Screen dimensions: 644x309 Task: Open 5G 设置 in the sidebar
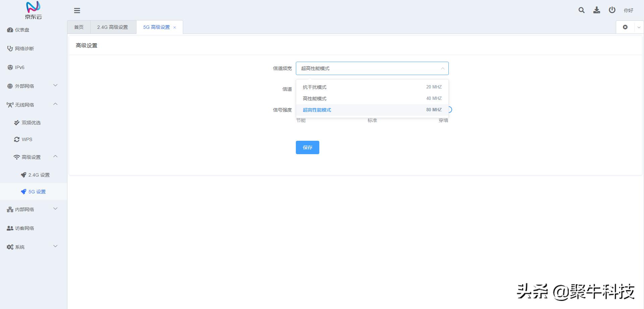click(x=34, y=192)
